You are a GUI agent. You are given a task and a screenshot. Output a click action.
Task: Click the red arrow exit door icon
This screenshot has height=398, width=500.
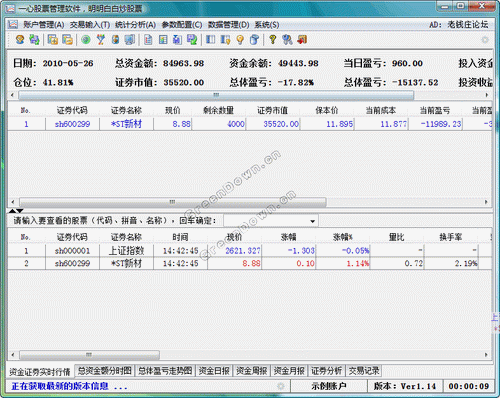tap(302, 40)
